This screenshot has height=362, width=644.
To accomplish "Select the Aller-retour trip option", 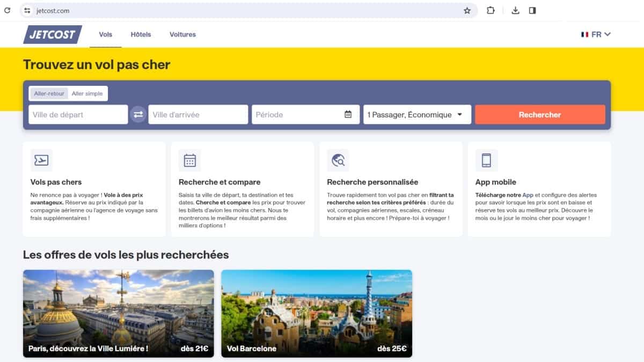I will tap(49, 93).
